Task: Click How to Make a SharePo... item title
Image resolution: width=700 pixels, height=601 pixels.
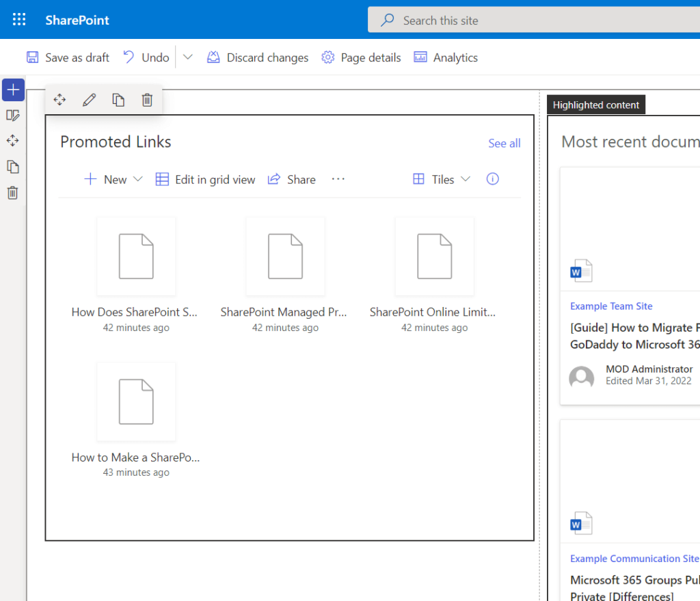Action: click(136, 457)
